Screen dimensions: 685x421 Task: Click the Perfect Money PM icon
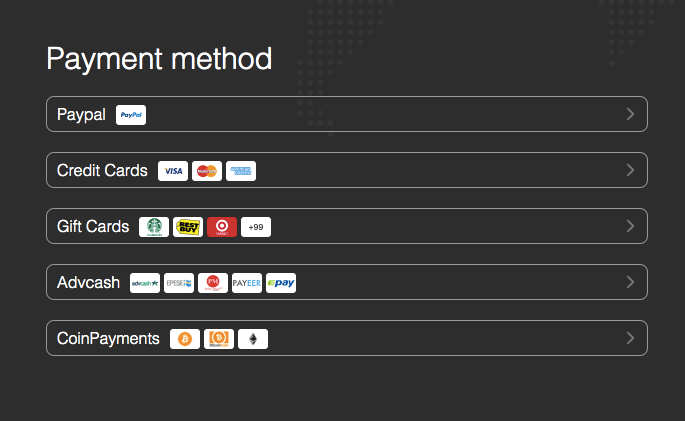coord(213,283)
